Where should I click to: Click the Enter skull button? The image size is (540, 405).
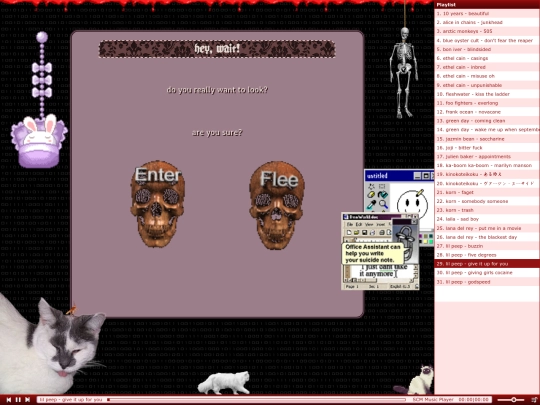click(157, 204)
